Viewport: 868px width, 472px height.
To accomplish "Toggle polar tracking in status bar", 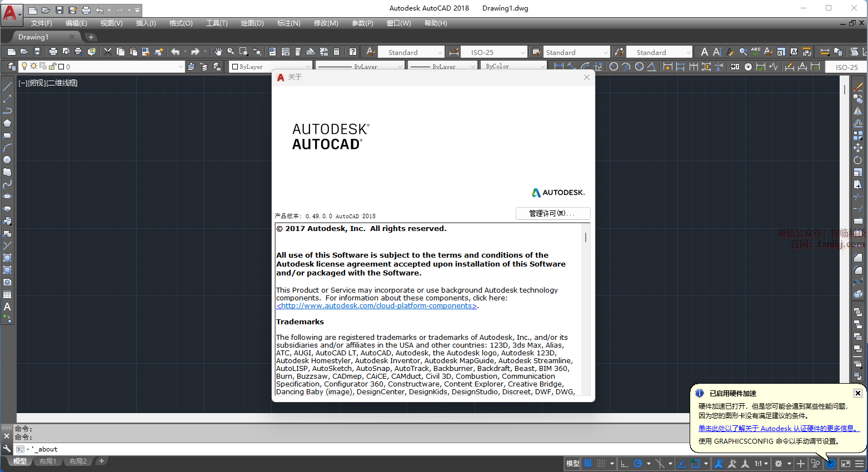I will click(x=638, y=464).
